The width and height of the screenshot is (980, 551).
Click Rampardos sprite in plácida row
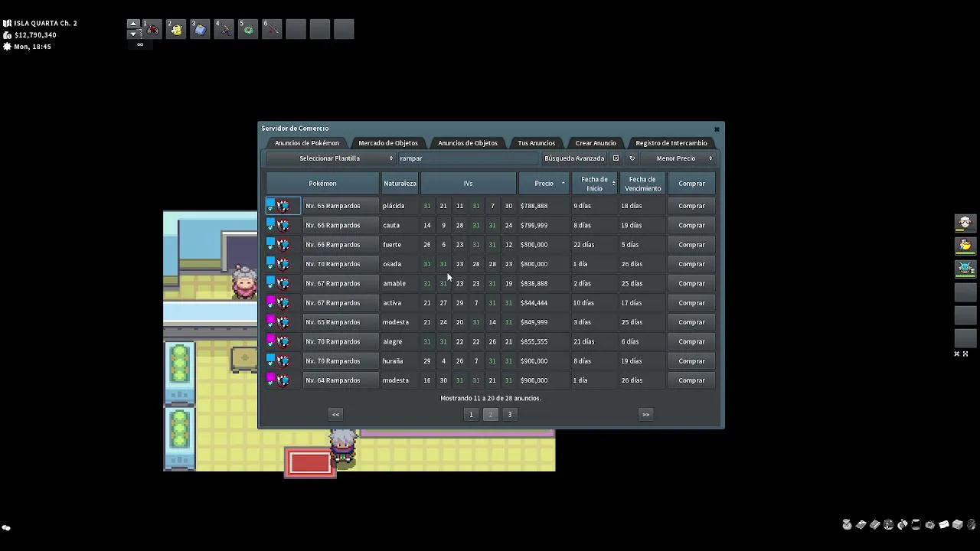[x=283, y=206]
